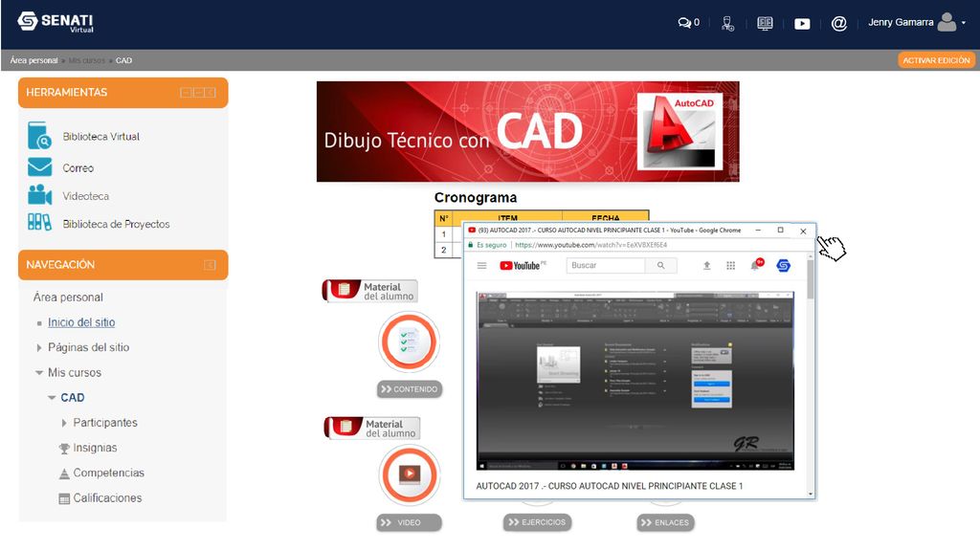The width and height of the screenshot is (980, 551).
Task: Click the Jenry Gamarra user avatar
Action: (947, 23)
